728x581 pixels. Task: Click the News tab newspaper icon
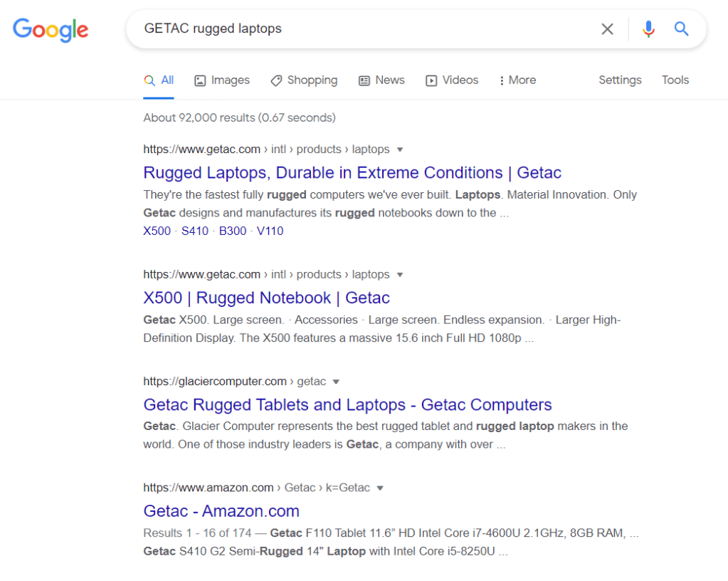[364, 80]
